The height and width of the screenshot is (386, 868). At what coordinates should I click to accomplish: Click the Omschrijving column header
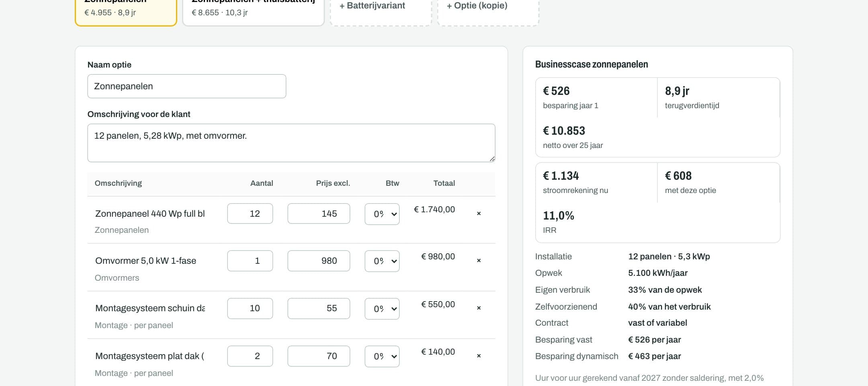[x=118, y=183]
